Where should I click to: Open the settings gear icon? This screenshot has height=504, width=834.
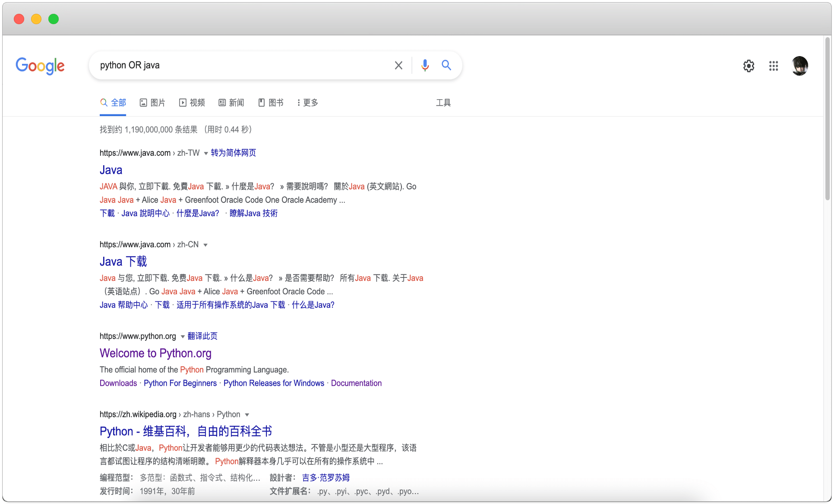pyautogui.click(x=749, y=66)
